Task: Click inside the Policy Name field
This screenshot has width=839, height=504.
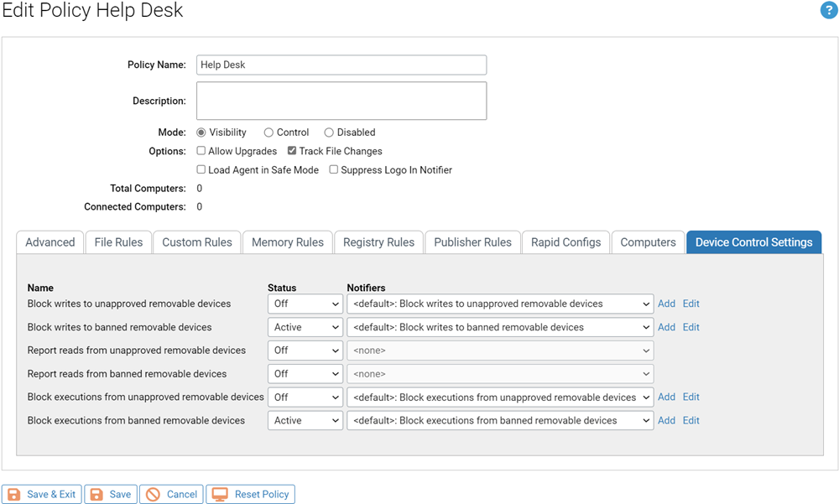Action: (x=341, y=65)
